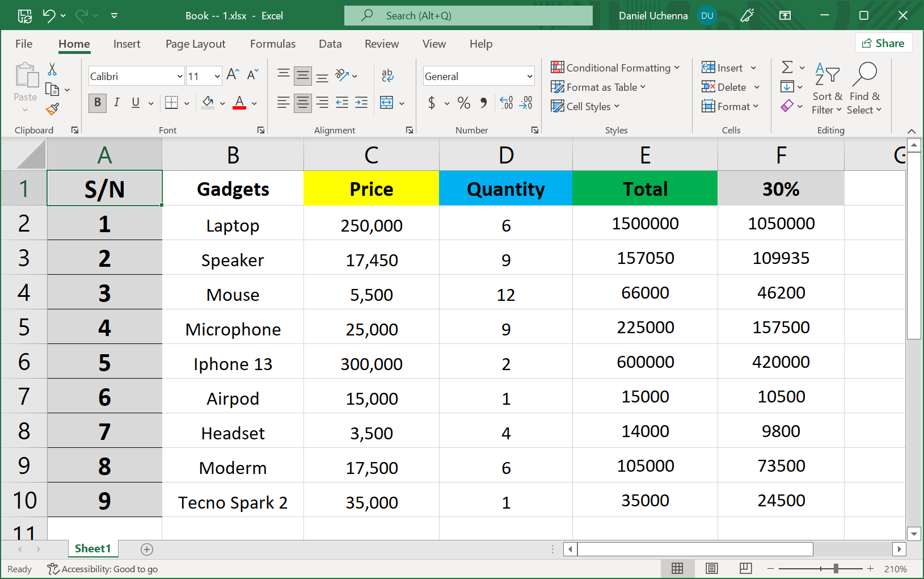Click the Merge & Center icon
The height and width of the screenshot is (579, 924).
387,103
